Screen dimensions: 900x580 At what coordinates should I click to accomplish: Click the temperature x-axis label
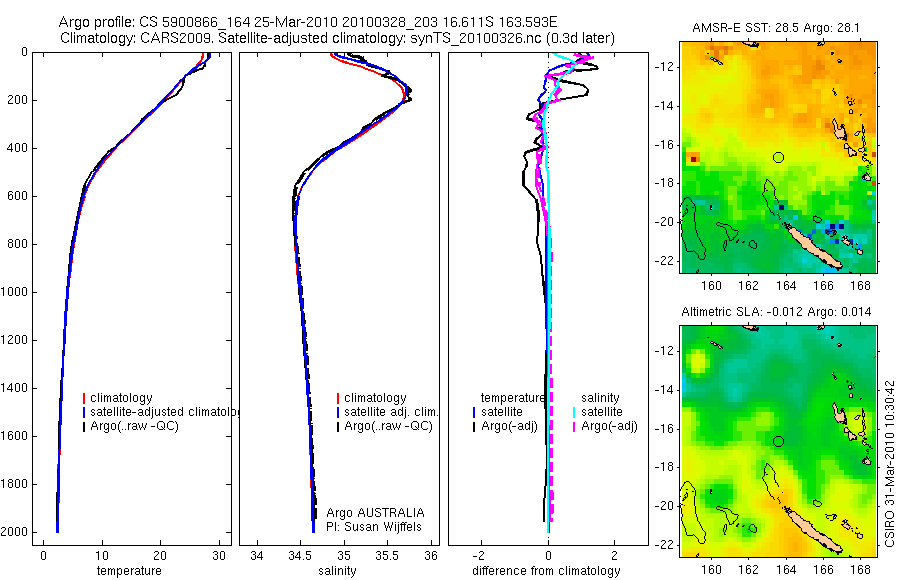(129, 571)
